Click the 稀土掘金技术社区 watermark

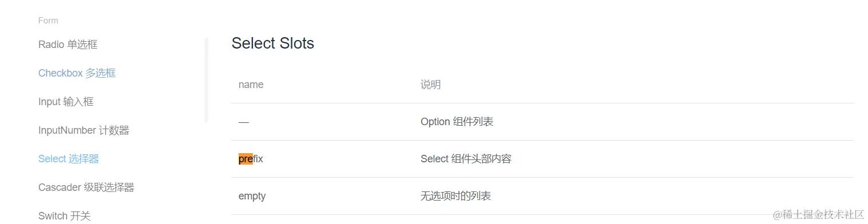coord(818,214)
